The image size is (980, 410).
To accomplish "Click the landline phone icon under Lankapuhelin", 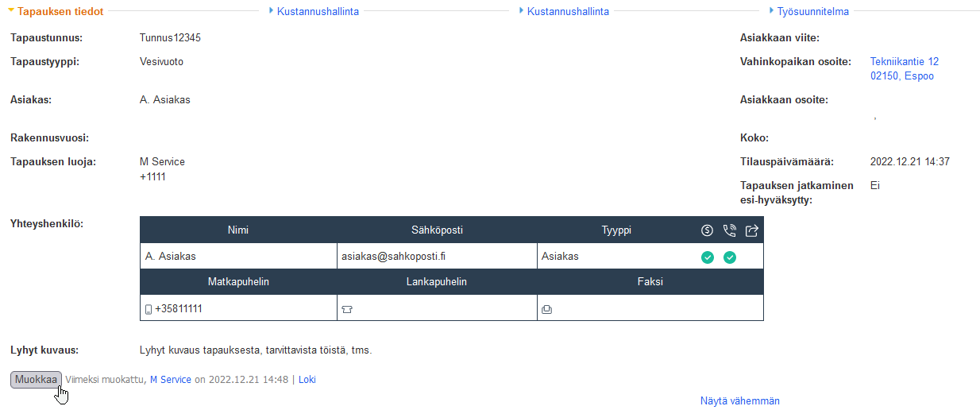I will pos(346,309).
